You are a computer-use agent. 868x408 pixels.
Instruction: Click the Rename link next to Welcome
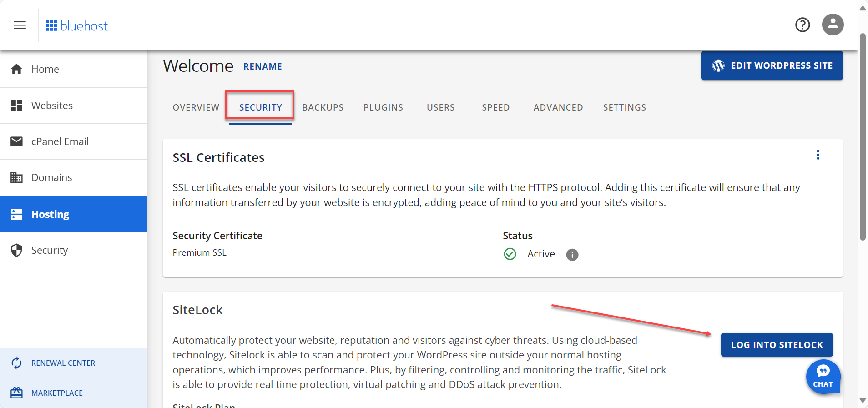(262, 66)
